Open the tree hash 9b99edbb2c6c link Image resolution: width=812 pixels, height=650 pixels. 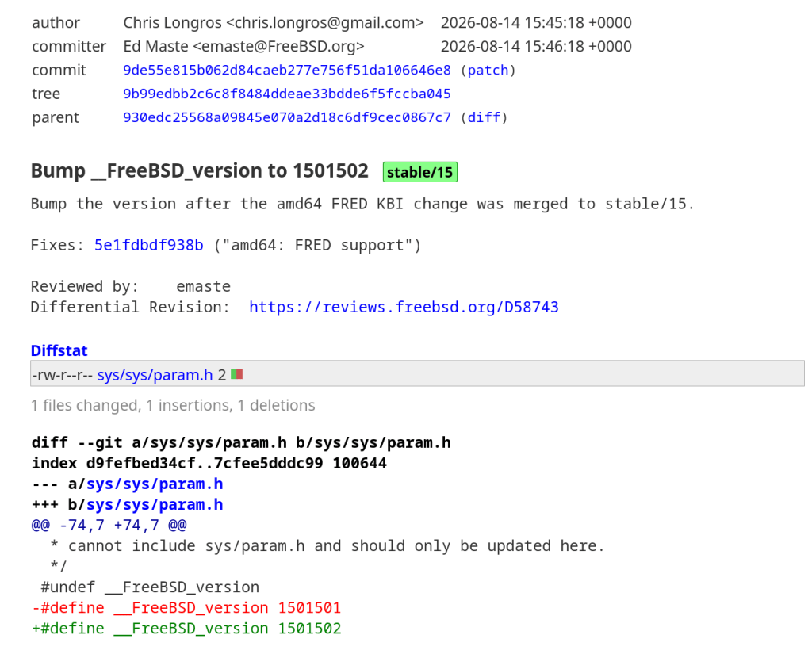[287, 94]
